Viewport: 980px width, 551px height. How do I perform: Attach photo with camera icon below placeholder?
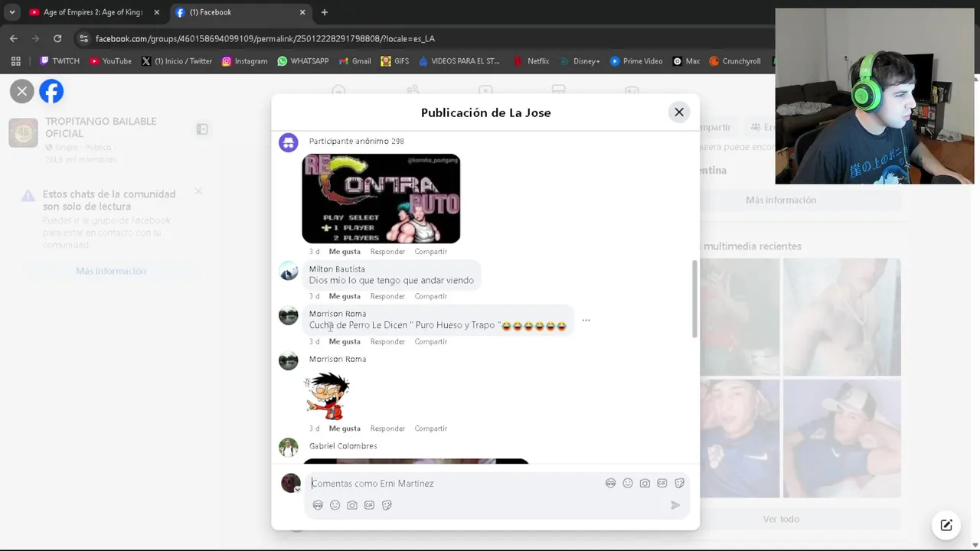[x=352, y=505]
